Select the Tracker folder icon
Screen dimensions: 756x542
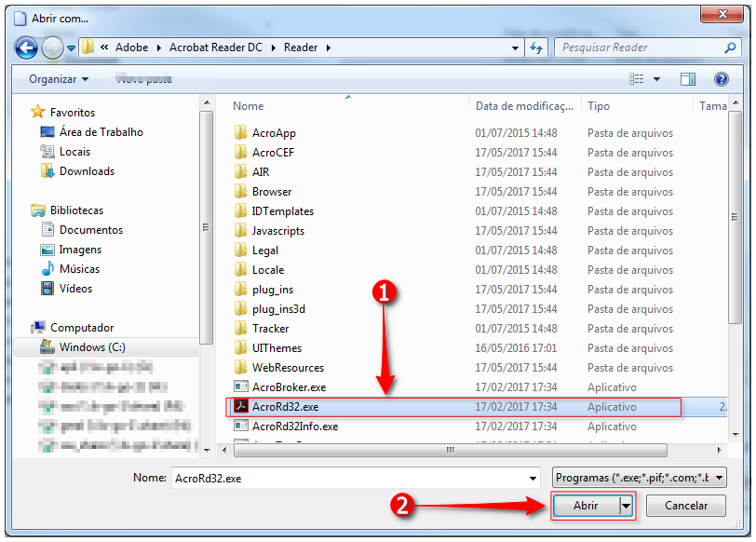(240, 329)
